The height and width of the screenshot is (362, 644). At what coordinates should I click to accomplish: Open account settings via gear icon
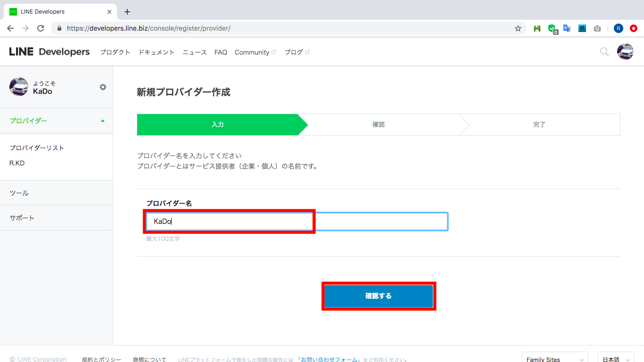coord(103,87)
